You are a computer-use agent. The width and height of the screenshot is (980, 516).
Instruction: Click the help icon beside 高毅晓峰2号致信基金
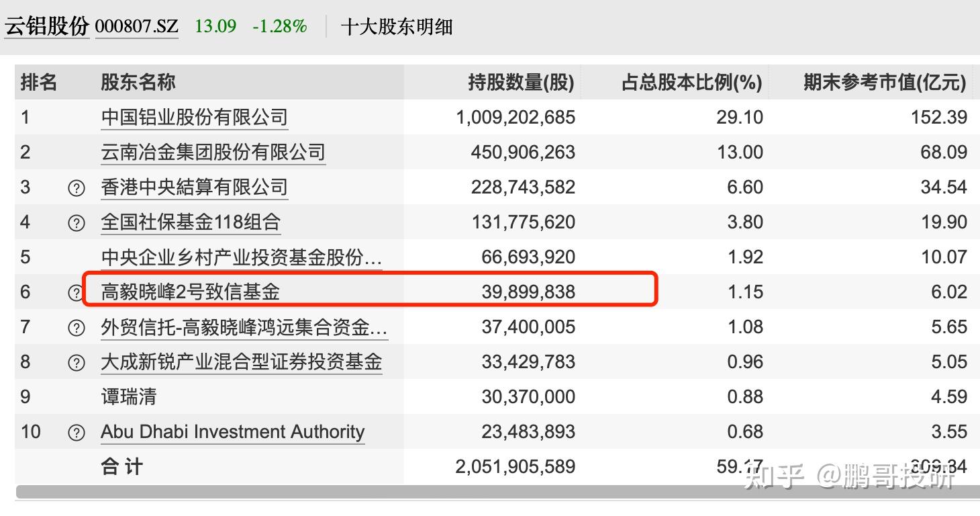click(77, 292)
